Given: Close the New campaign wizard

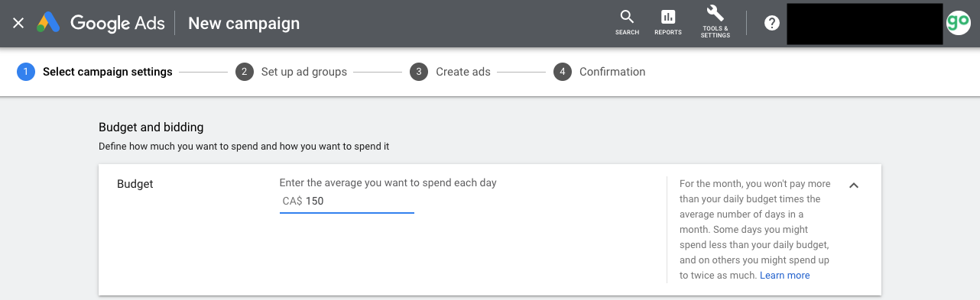Looking at the screenshot, I should (18, 23).
